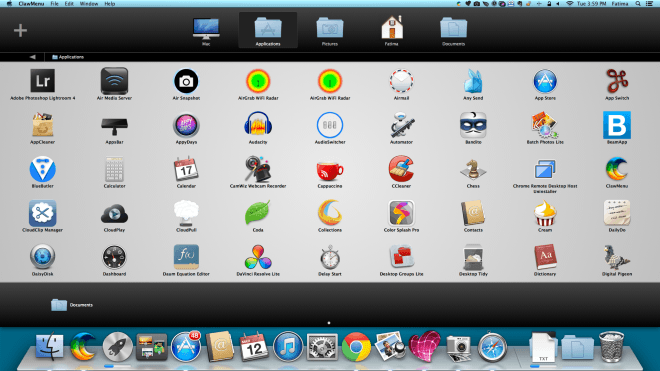The width and height of the screenshot is (660, 371).
Task: Open AppCleaner app
Action: (43, 125)
